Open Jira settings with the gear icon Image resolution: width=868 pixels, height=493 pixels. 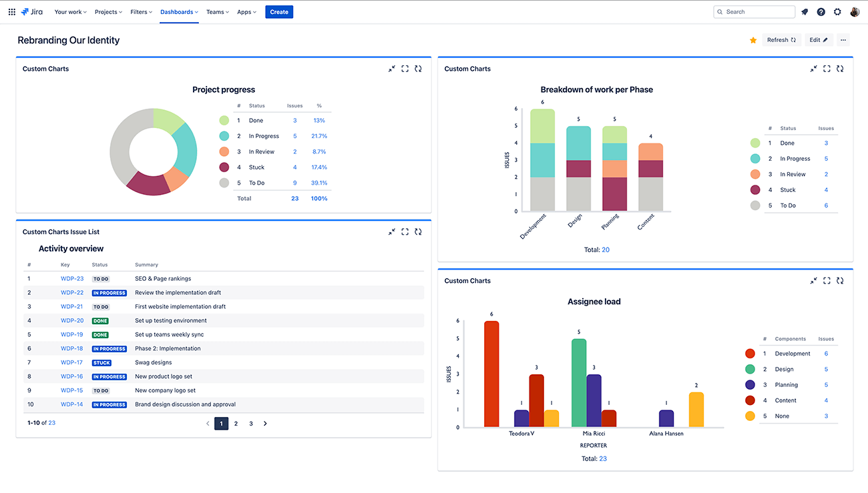837,11
